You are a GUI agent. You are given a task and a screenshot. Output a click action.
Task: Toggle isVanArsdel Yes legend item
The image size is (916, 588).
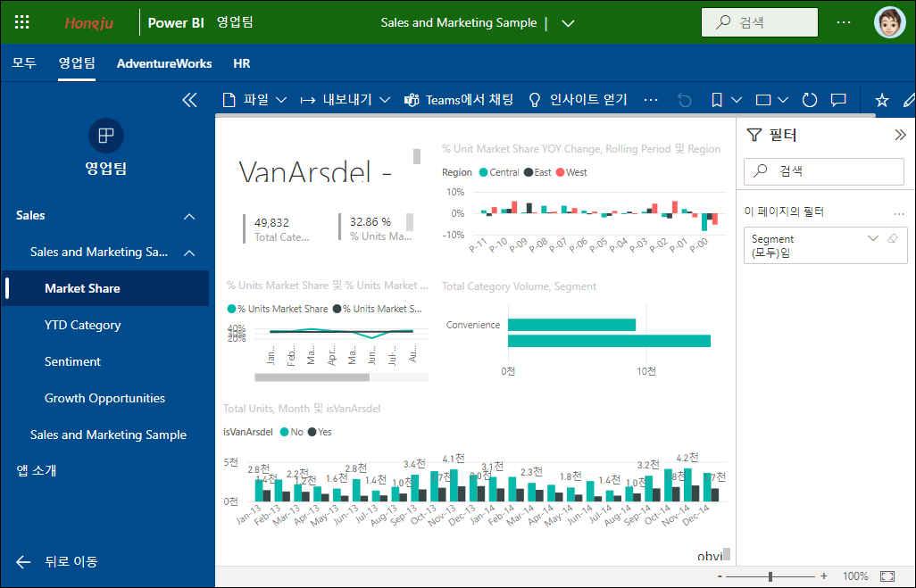pos(320,432)
